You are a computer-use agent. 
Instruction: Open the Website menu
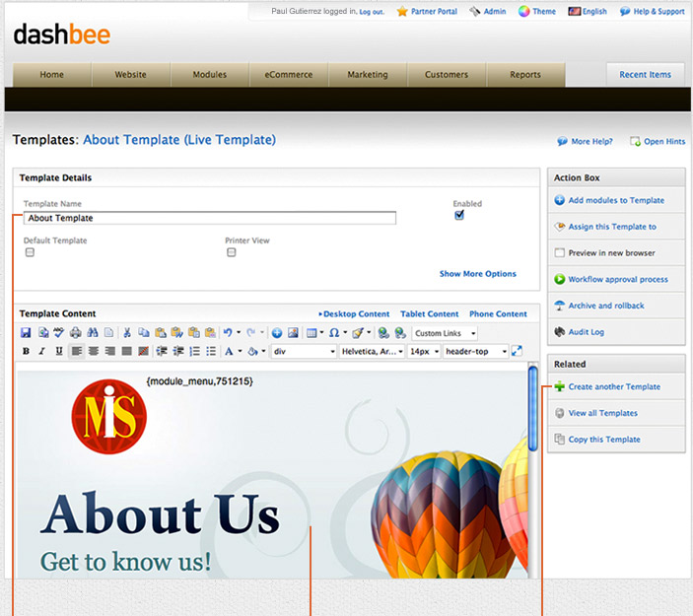click(131, 75)
